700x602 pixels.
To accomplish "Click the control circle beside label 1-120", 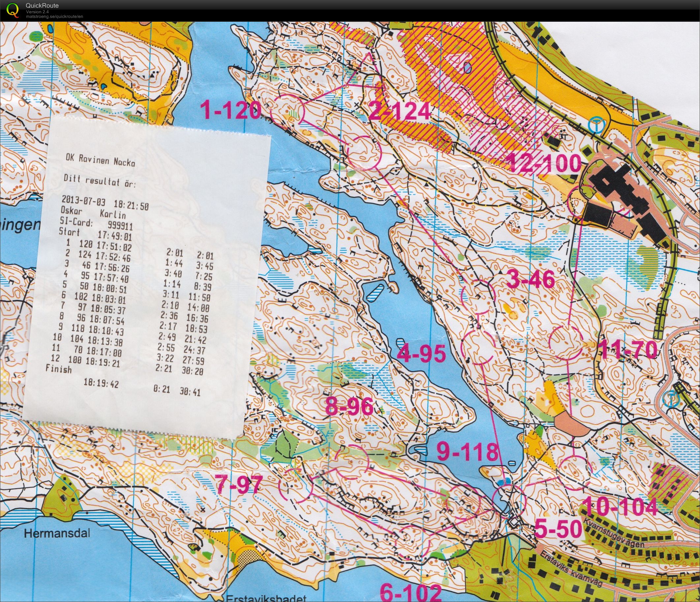I will (x=288, y=111).
